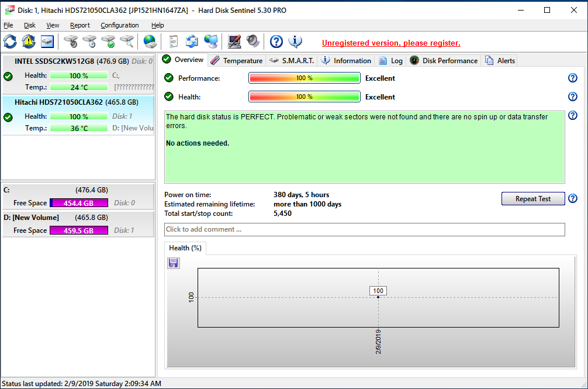Click the monitor configuration toolbar icon
The image size is (588, 389).
[234, 42]
